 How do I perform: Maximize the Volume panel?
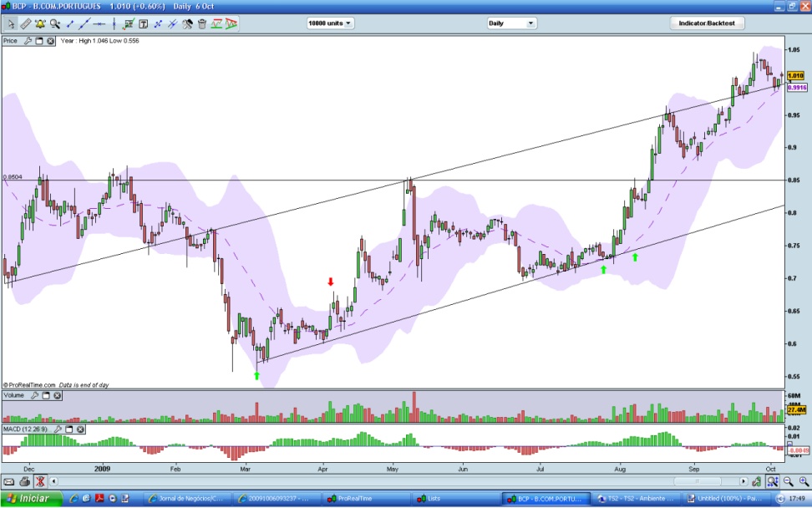(46, 396)
